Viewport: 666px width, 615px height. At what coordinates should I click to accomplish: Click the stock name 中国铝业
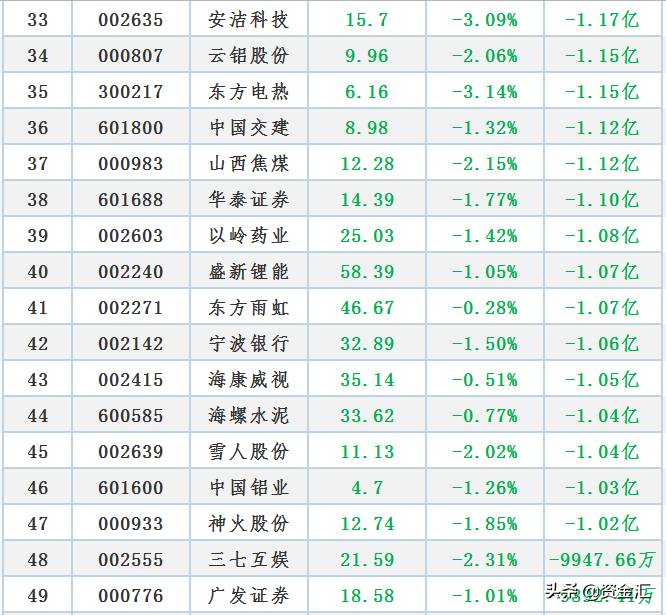click(x=249, y=488)
